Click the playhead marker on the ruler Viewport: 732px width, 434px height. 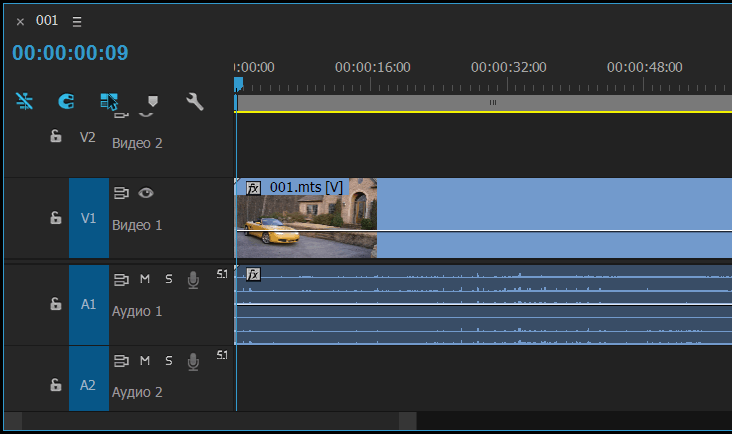pyautogui.click(x=238, y=84)
